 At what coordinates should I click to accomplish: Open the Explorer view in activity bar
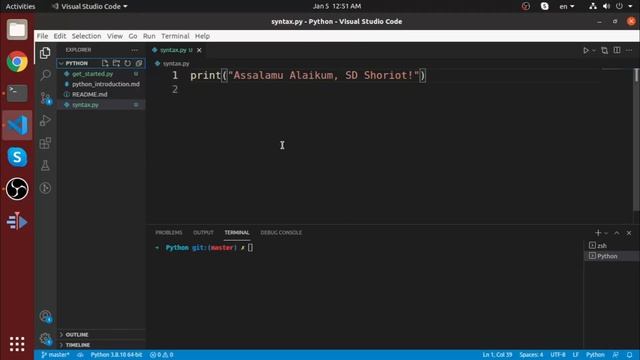pos(45,53)
